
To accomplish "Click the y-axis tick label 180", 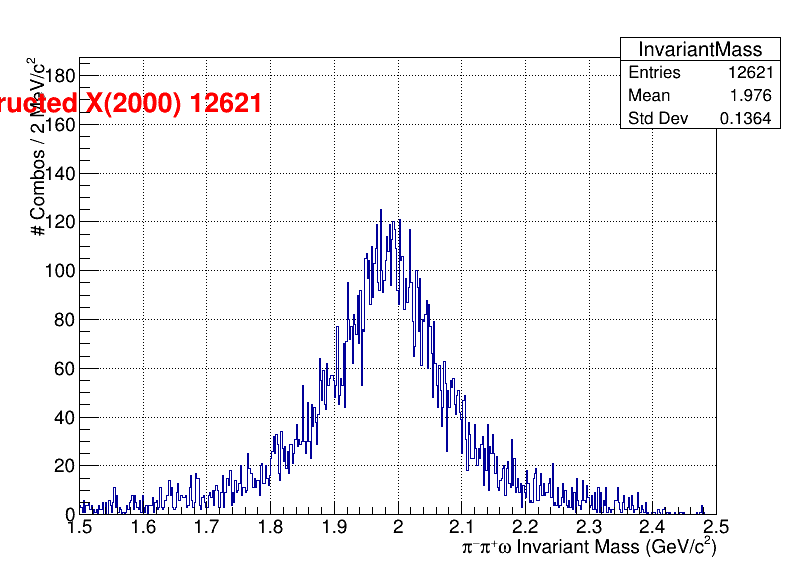I will (60, 76).
